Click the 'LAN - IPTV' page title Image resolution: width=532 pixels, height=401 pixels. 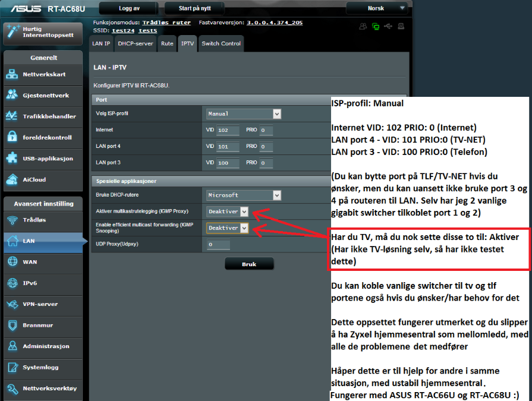click(110, 68)
